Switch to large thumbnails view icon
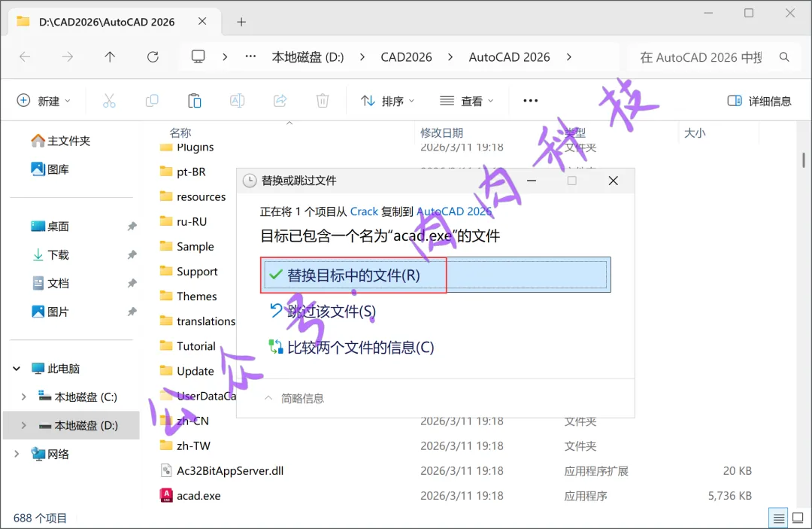Screen dimensions: 812x529 [798, 518]
